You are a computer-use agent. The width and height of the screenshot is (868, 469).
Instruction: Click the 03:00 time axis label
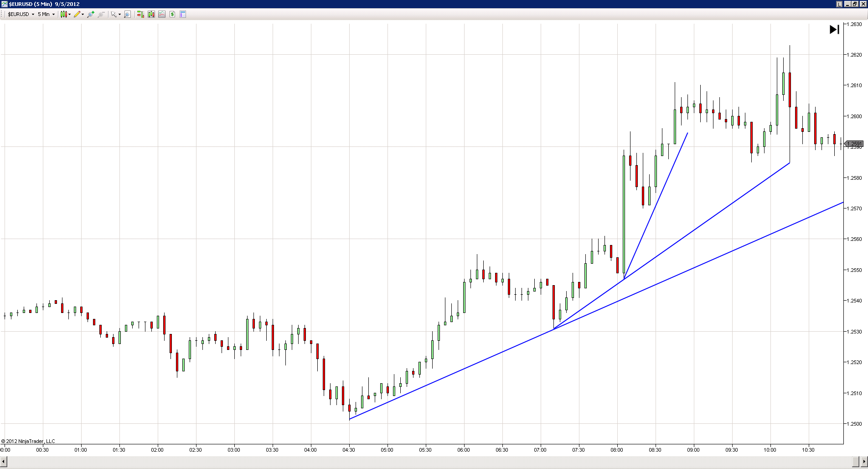[234, 450]
